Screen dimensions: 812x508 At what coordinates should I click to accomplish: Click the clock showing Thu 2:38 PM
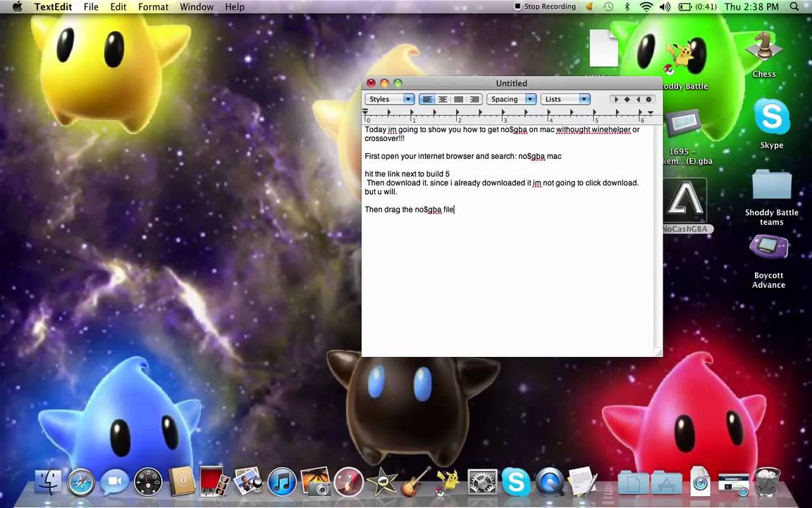coord(751,7)
